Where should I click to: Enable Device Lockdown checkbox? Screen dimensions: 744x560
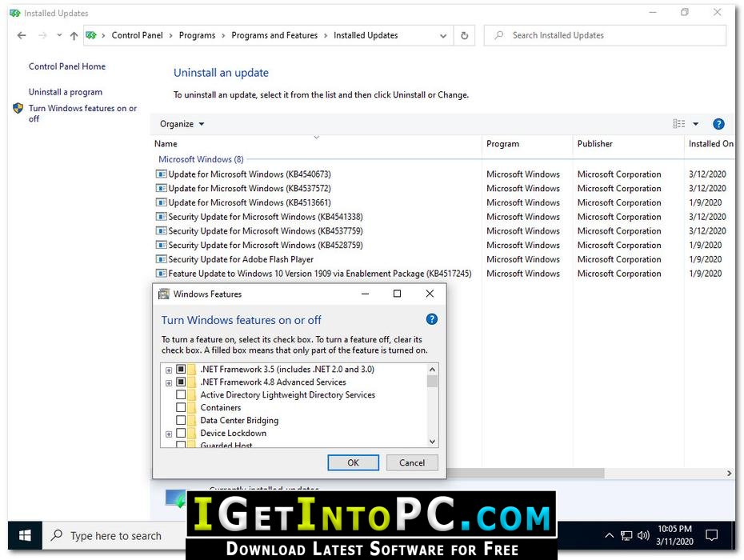[x=181, y=433]
